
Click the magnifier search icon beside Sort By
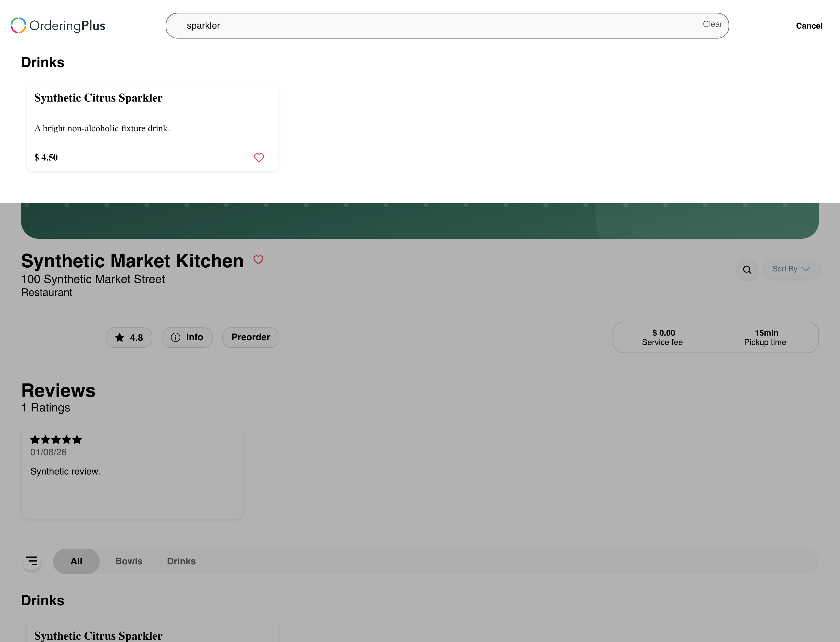tap(747, 270)
